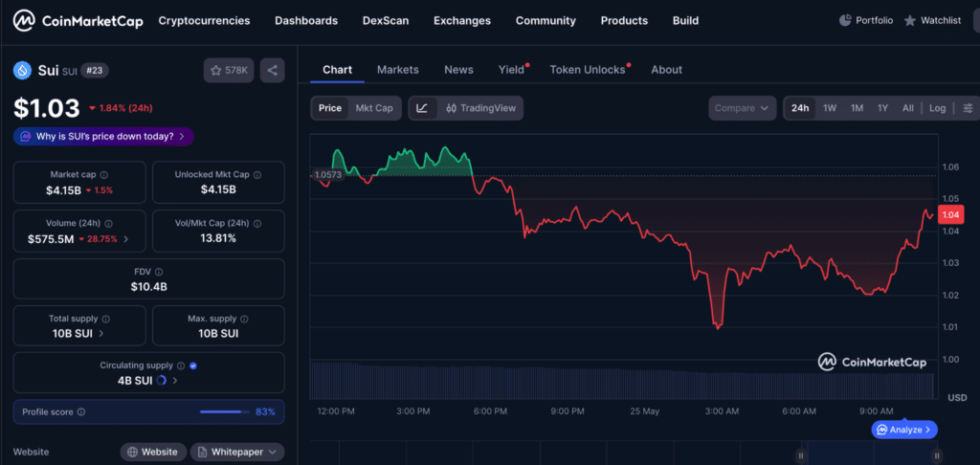Screen dimensions: 980x465
Task: Open Dashboards nav menu
Action: click(306, 21)
